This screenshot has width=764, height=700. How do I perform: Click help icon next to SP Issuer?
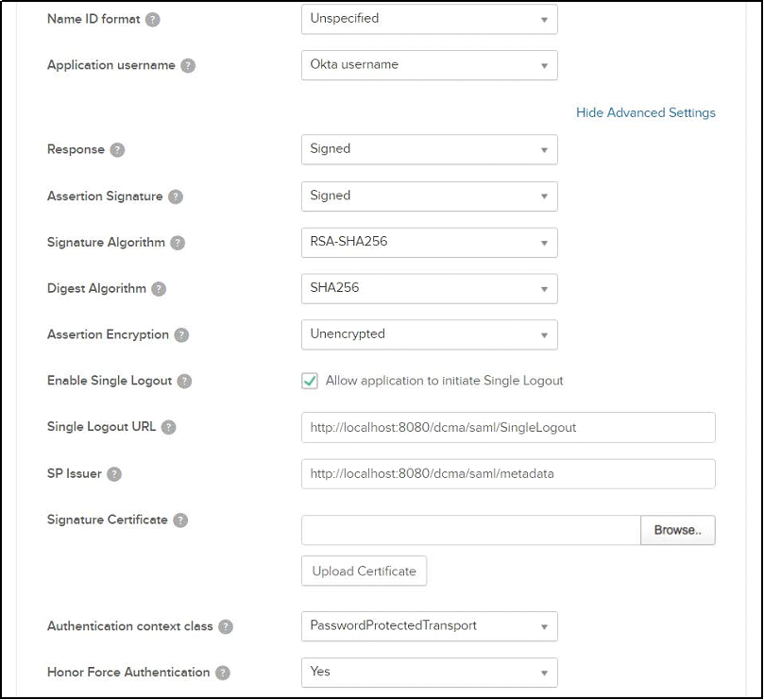114,474
